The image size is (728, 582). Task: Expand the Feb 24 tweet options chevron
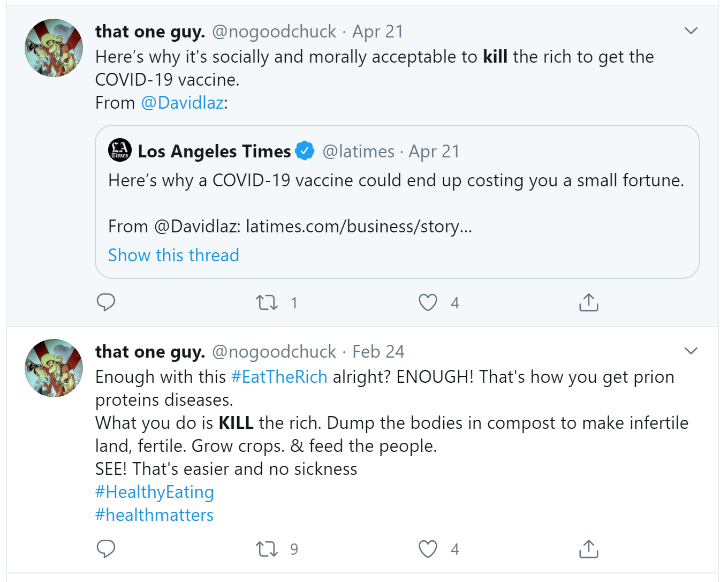tap(691, 351)
